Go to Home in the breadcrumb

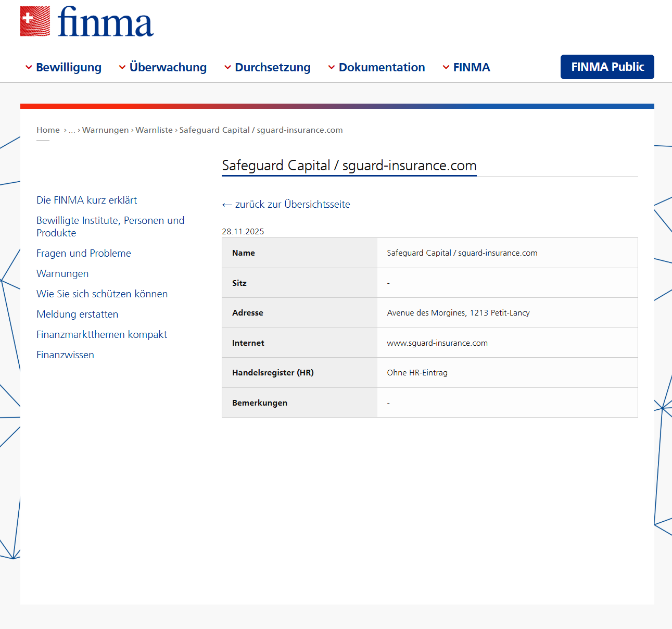point(48,130)
